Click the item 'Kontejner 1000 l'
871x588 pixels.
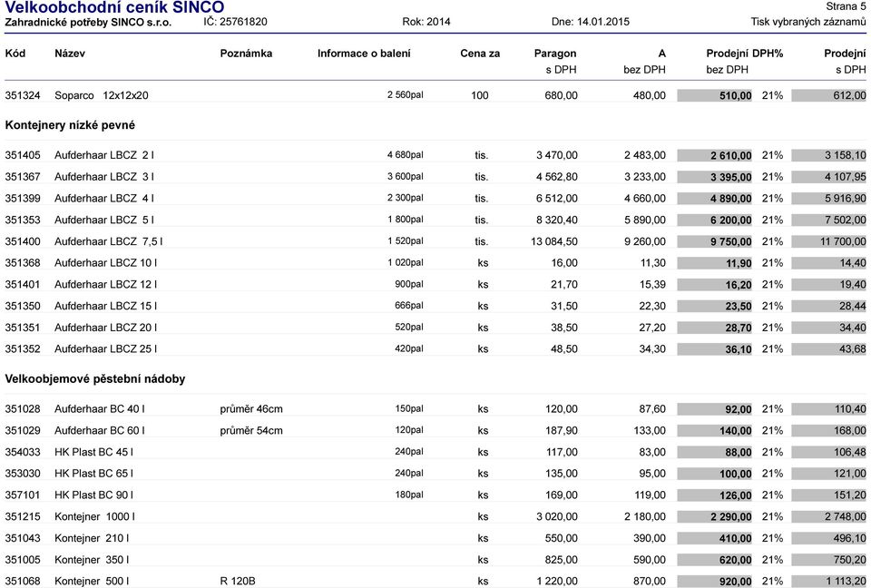tap(94, 517)
